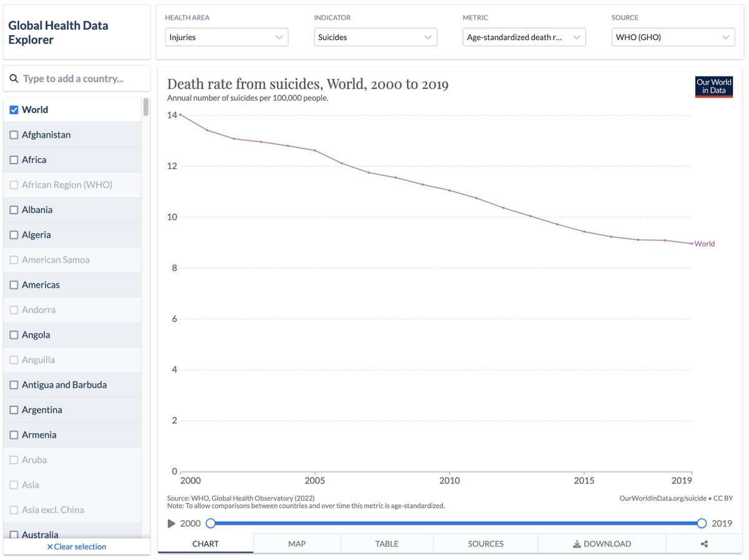Image resolution: width=749 pixels, height=560 pixels.
Task: Click the play timeline button
Action: click(x=172, y=524)
